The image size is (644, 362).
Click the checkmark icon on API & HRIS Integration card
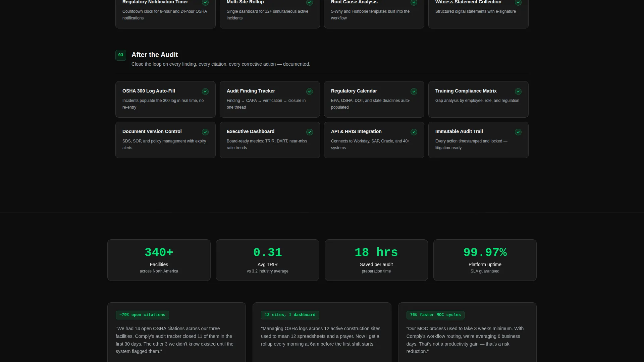414,132
